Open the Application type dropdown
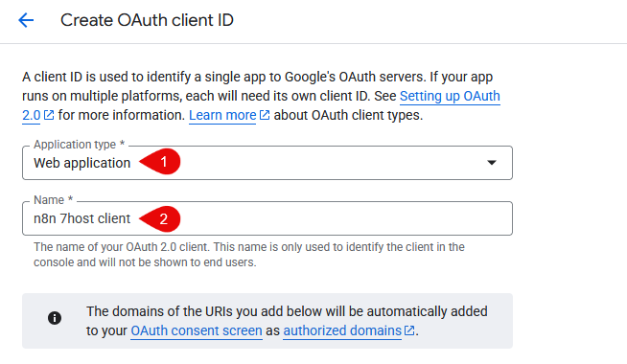This screenshot has height=364, width=627. 267,163
